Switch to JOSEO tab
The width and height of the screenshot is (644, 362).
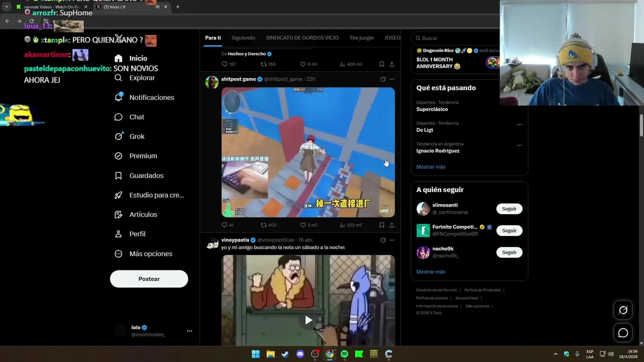[392, 38]
